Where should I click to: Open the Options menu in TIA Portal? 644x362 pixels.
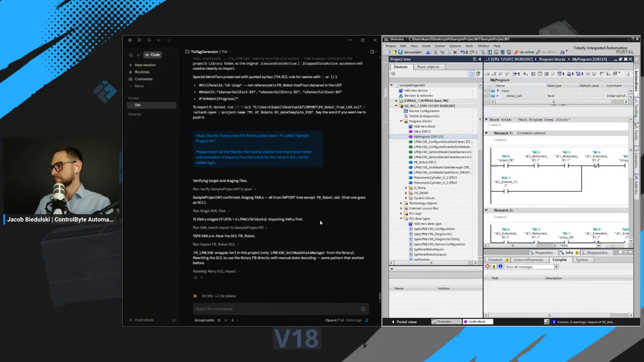tap(455, 46)
